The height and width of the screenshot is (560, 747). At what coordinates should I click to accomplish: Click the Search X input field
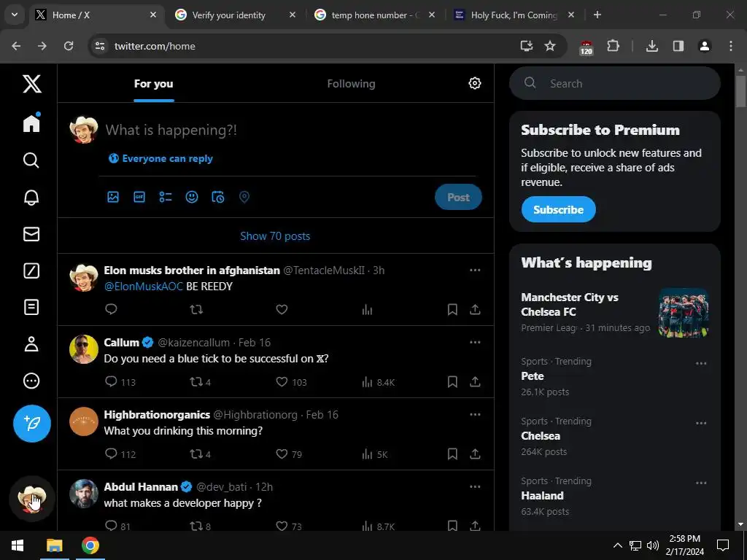tap(614, 83)
